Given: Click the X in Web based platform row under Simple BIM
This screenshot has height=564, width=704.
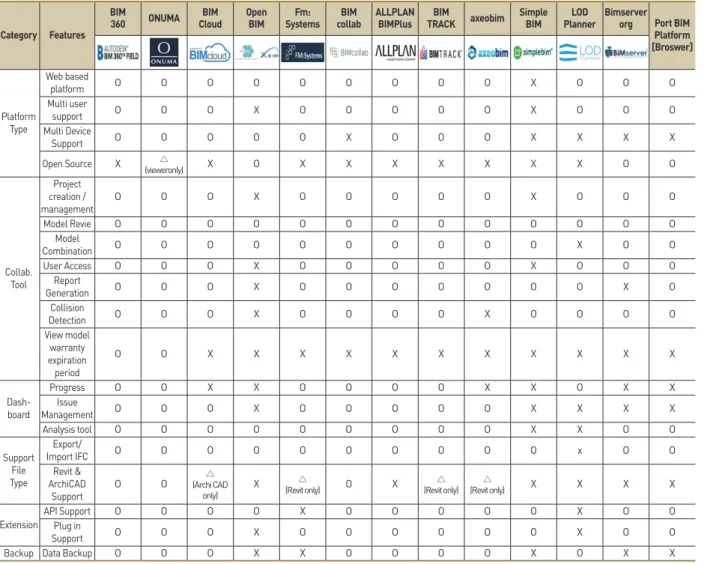Looking at the screenshot, I should click(x=533, y=83).
